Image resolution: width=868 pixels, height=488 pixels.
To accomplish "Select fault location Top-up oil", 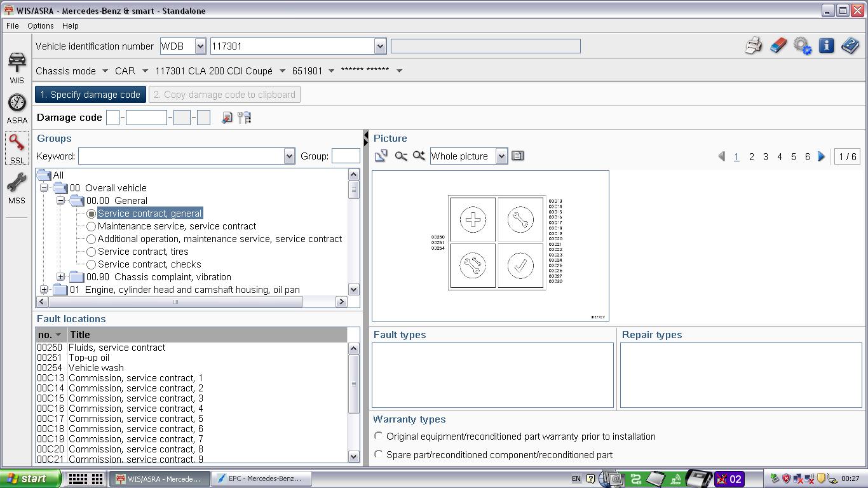I will coord(89,358).
